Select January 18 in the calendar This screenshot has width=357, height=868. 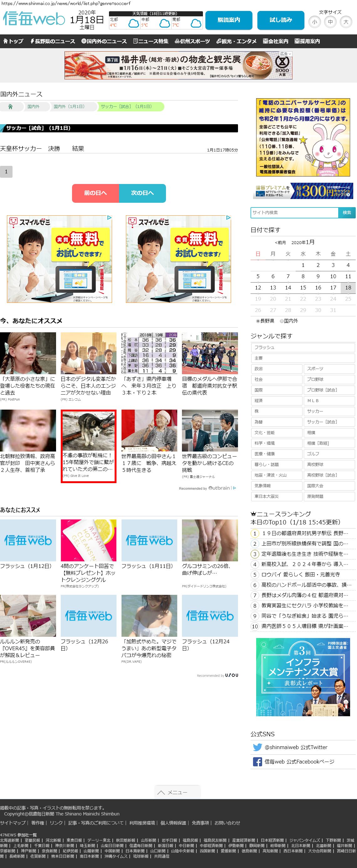pyautogui.click(x=348, y=288)
